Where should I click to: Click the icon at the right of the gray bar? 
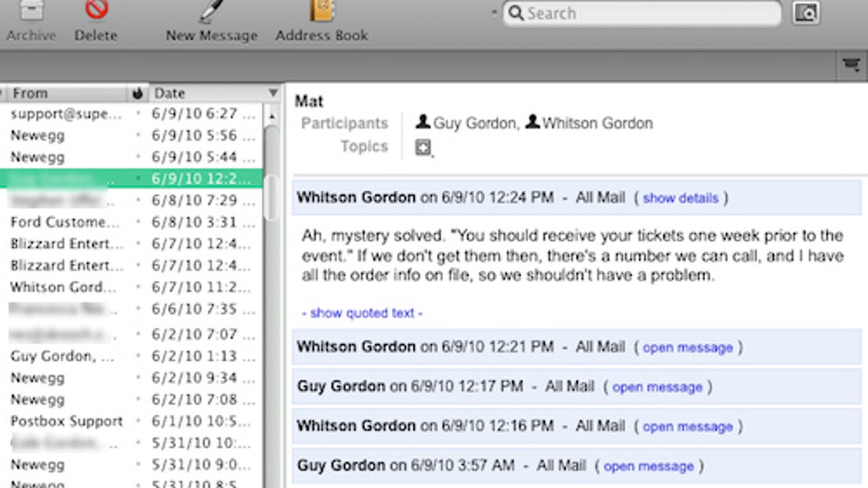pos(851,65)
